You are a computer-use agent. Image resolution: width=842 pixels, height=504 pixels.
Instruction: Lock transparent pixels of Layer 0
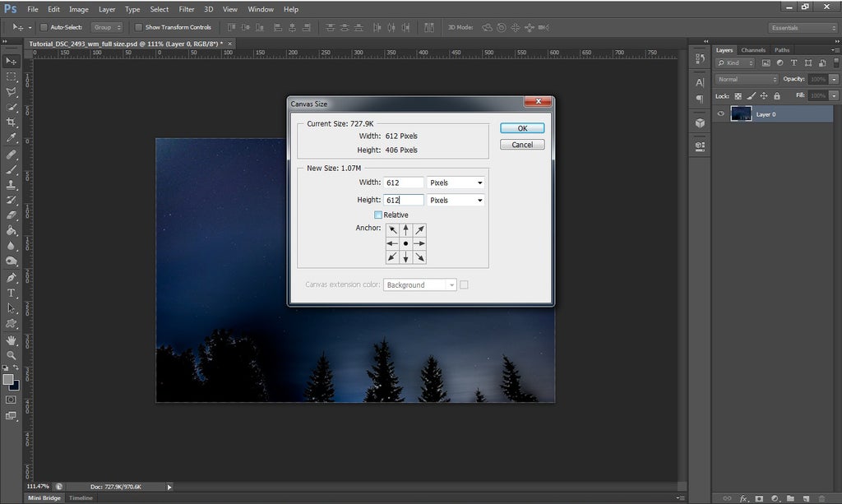(x=738, y=96)
